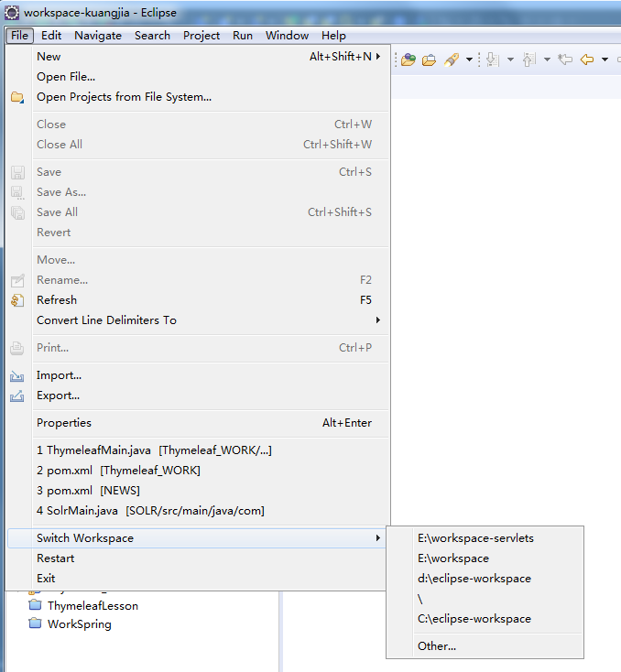Click the Save As menu icon
The width and height of the screenshot is (621, 672).
(17, 192)
